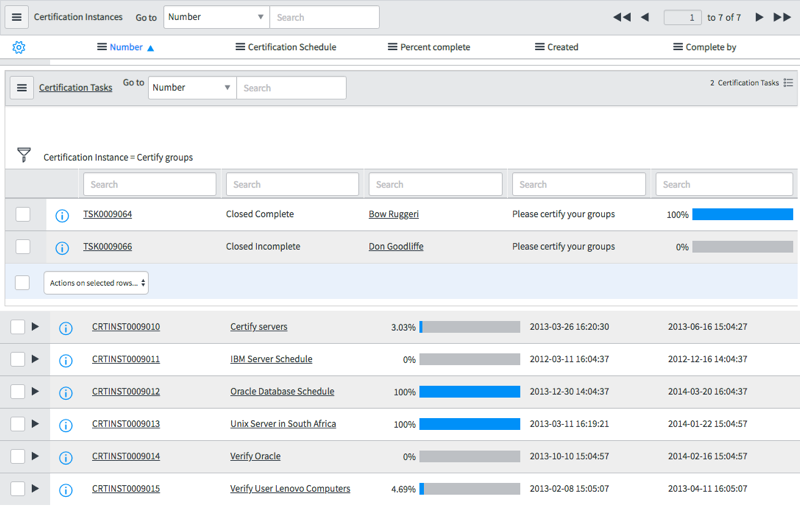Open user Don Goodliffe
The width and height of the screenshot is (800, 511).
pyautogui.click(x=396, y=246)
